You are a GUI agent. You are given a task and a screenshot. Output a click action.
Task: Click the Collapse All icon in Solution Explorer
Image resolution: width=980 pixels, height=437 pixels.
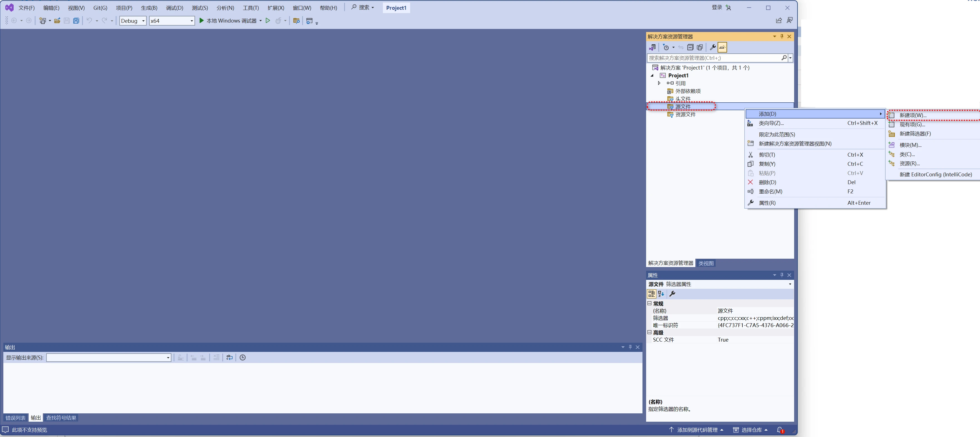coord(690,48)
